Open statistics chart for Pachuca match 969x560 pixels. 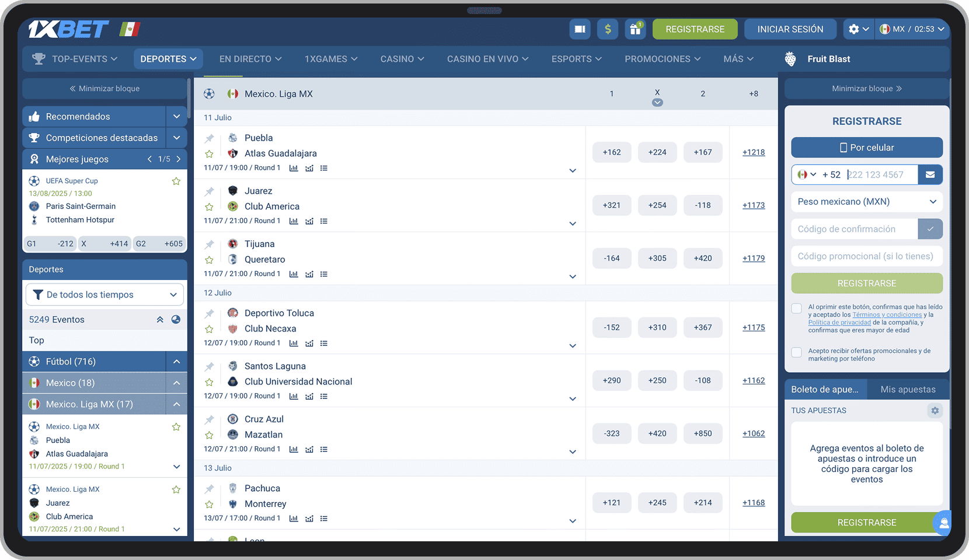(x=294, y=519)
